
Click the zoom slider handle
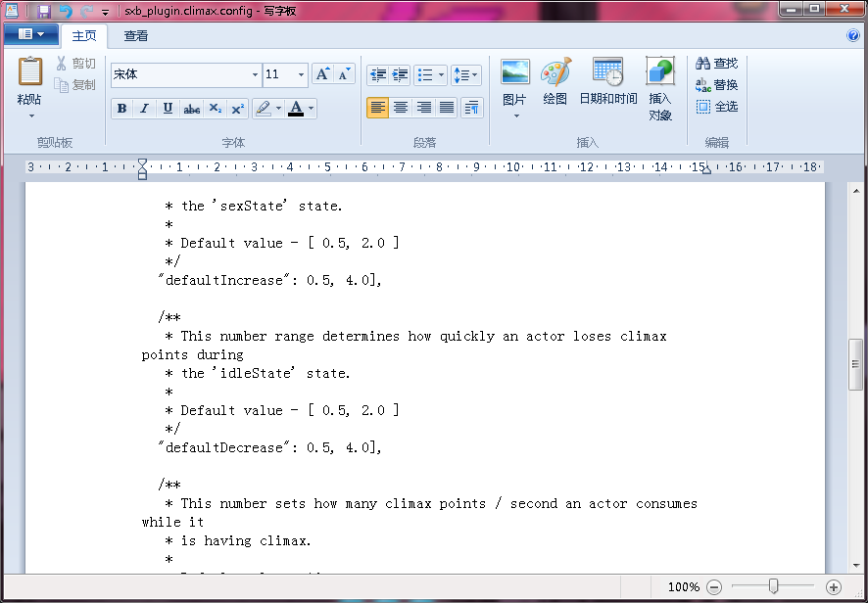tap(773, 585)
